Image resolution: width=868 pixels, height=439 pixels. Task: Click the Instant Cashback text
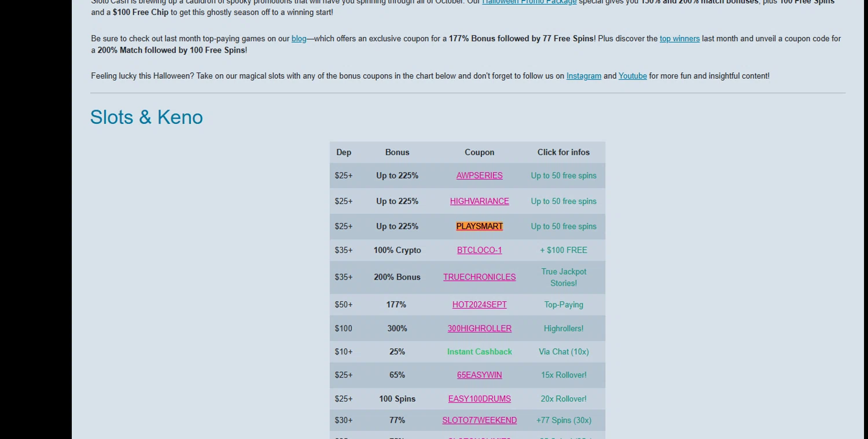[x=479, y=352]
